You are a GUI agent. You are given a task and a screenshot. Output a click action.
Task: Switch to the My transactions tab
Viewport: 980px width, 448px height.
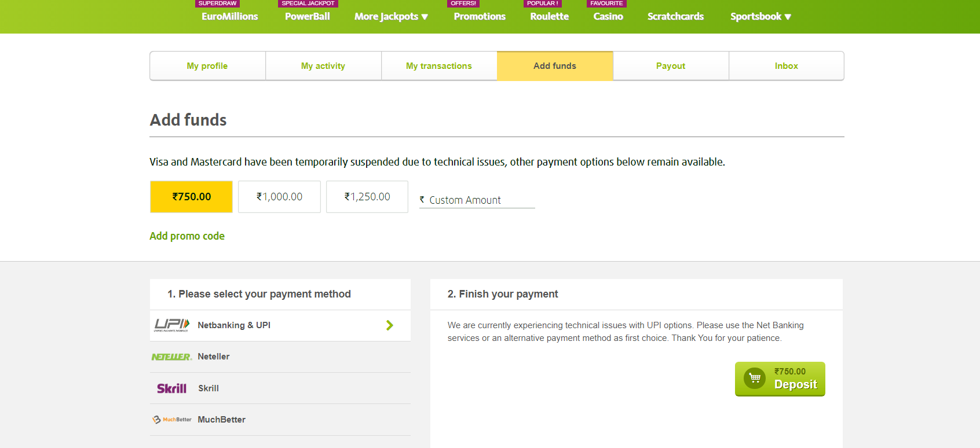point(438,65)
